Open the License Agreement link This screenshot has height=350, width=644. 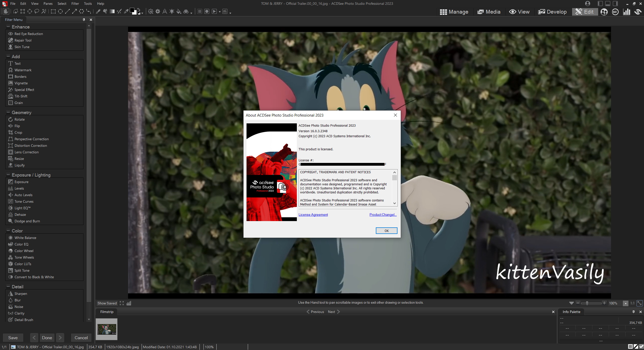point(313,215)
